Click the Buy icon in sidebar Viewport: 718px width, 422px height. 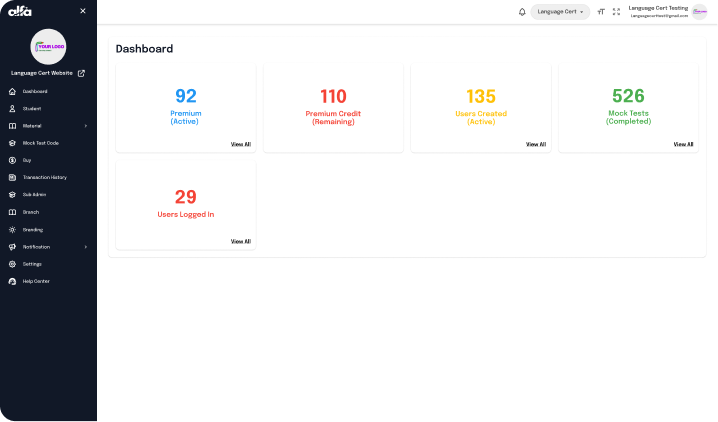coord(12,160)
